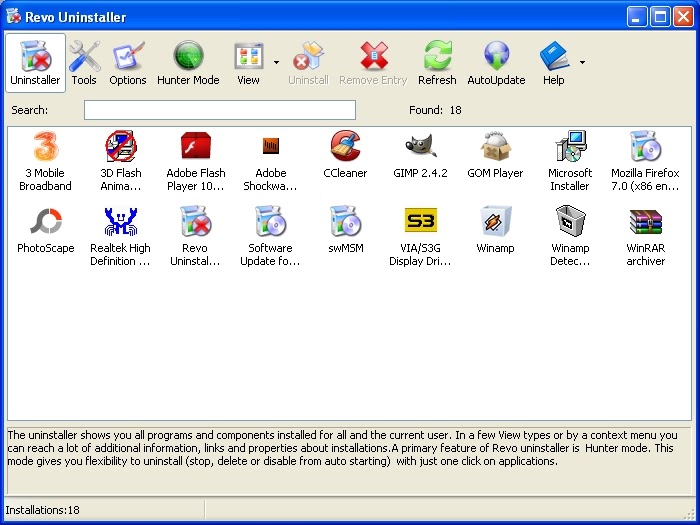Select the GIMP 2.4.2 program icon

tap(420, 154)
